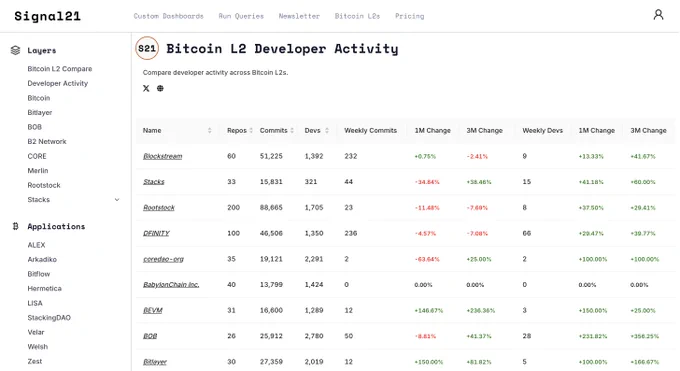Open Bitcoin L2s menu item

point(357,16)
